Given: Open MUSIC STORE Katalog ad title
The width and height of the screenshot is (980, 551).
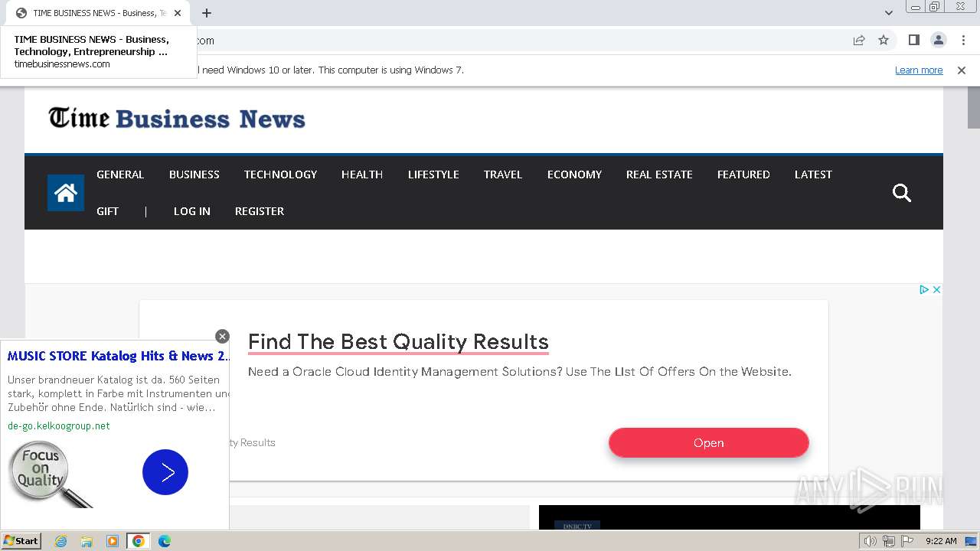Looking at the screenshot, I should [x=119, y=356].
